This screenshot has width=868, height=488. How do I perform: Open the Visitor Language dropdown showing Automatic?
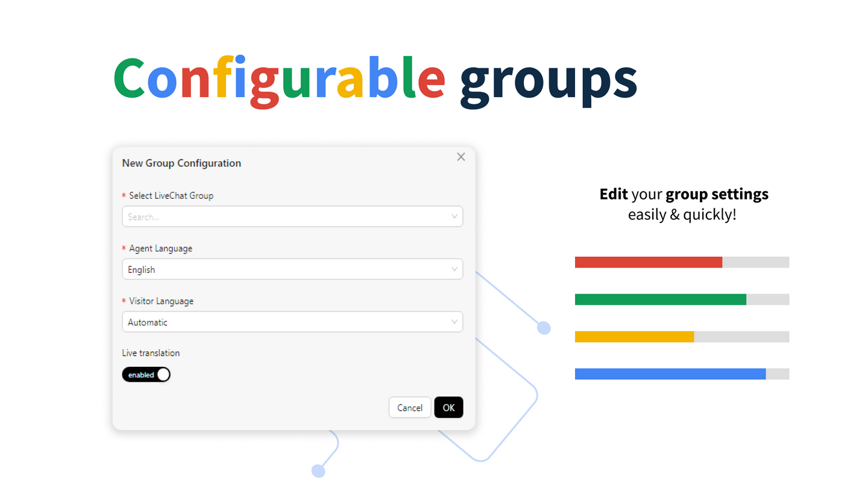(x=292, y=322)
